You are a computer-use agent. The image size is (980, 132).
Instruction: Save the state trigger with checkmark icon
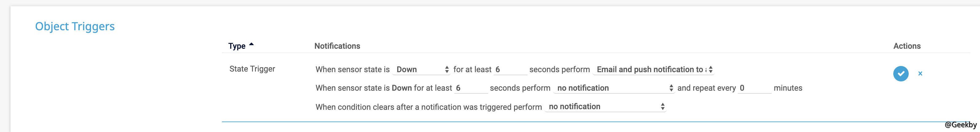pos(900,74)
